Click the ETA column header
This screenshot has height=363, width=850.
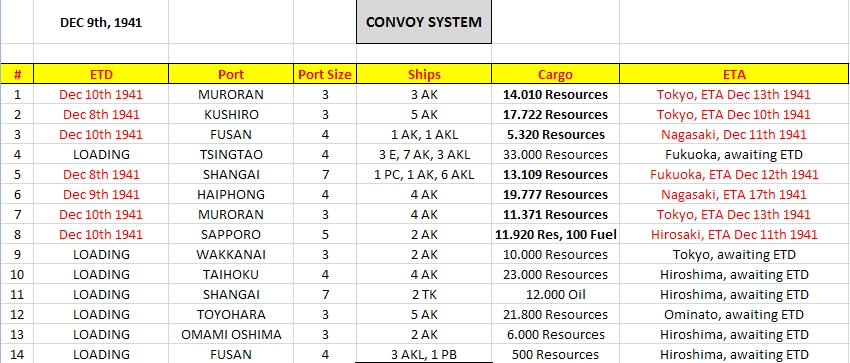click(734, 74)
